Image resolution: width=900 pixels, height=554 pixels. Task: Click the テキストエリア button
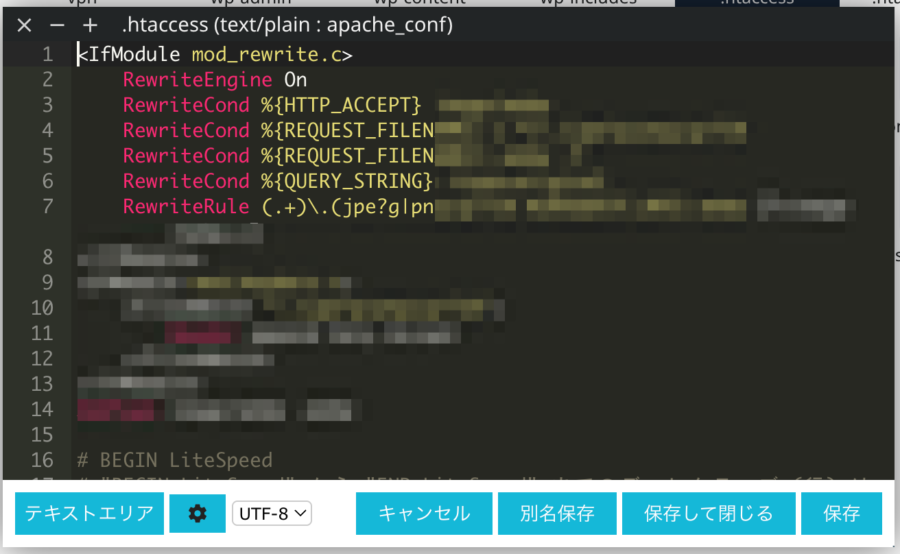[x=90, y=513]
